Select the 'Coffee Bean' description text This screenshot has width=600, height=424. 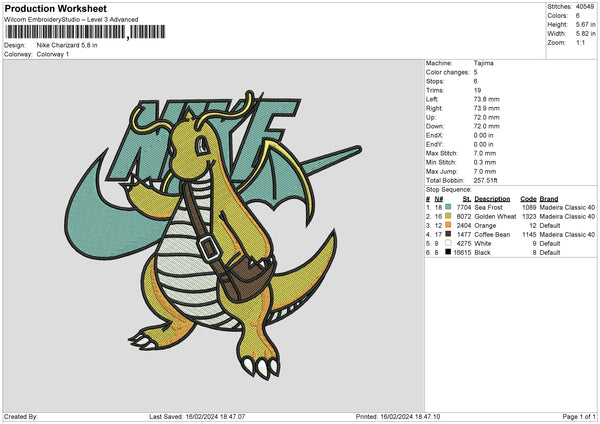(x=492, y=235)
